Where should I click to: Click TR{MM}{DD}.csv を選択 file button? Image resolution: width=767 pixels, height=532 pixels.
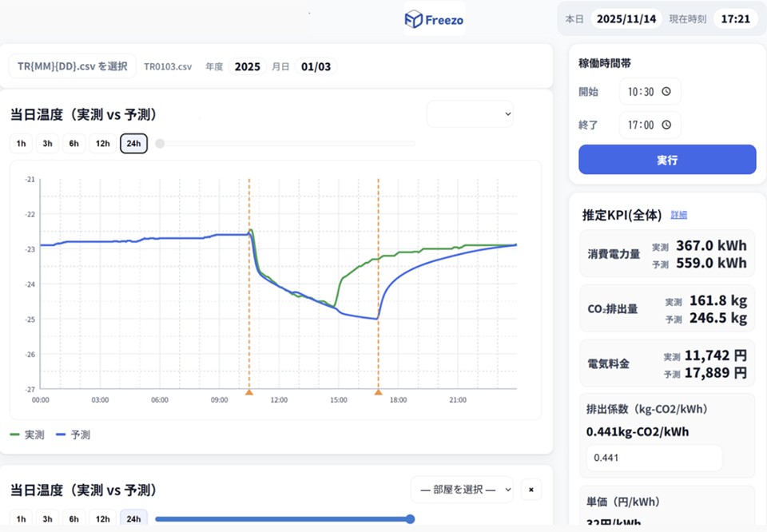coord(72,66)
